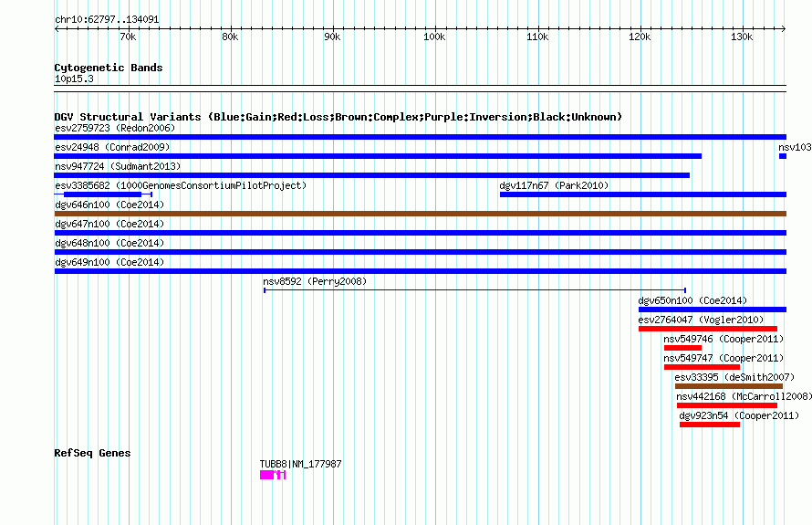Image resolution: width=812 pixels, height=525 pixels.
Task: Open the nsv549746 (Cooper2011) label
Action: point(724,339)
